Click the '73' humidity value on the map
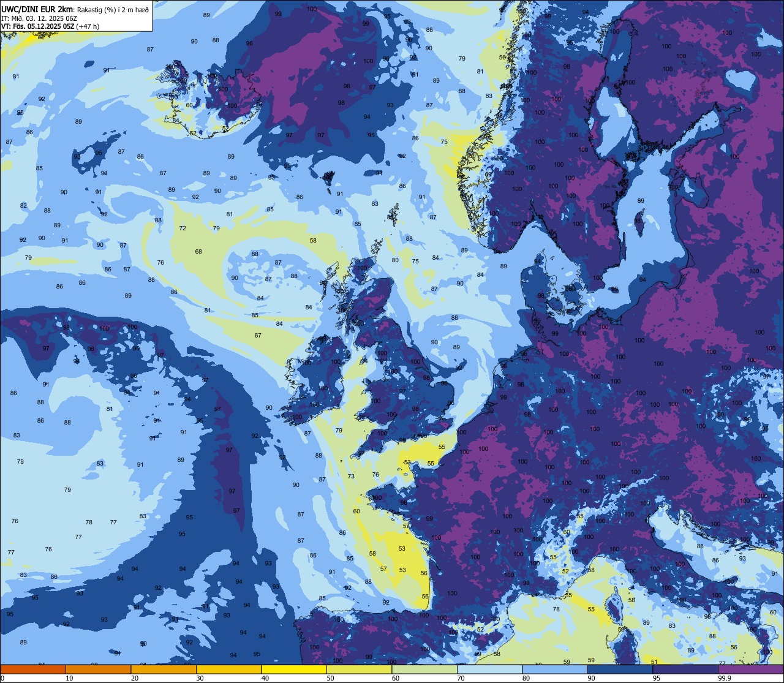The height and width of the screenshot is (683, 784). pyautogui.click(x=351, y=476)
